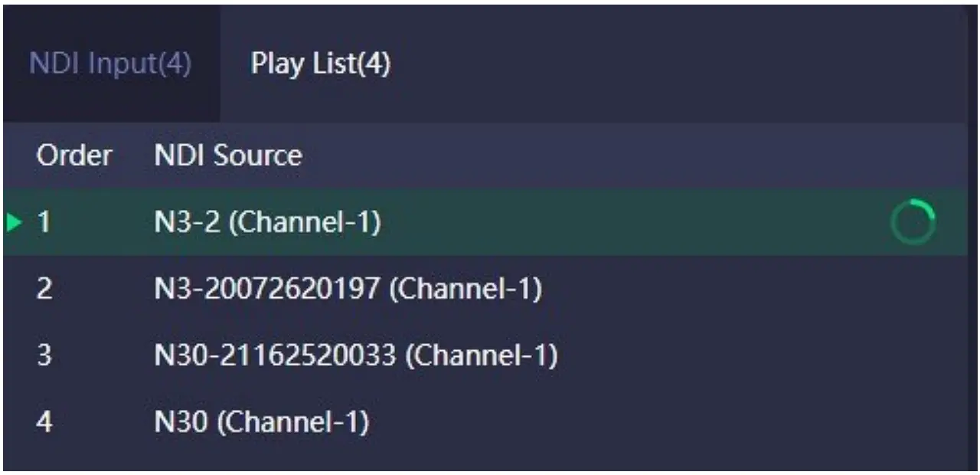Switch to the NDI Input tab

click(x=109, y=64)
